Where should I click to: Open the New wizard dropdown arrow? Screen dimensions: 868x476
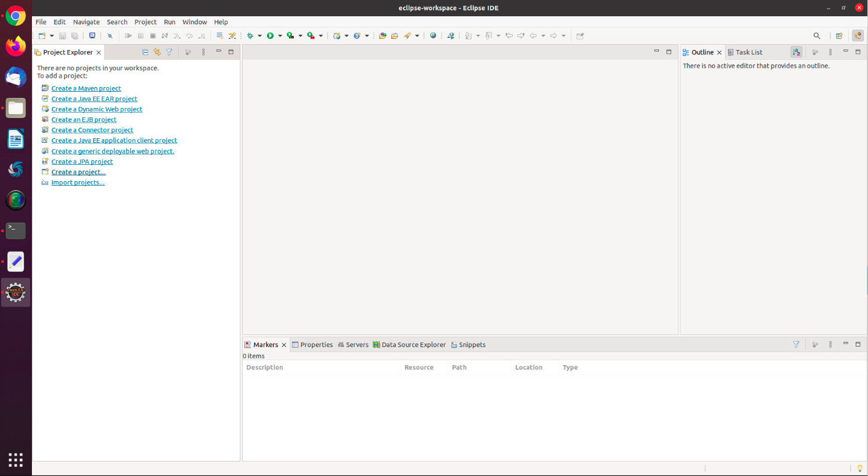point(52,36)
